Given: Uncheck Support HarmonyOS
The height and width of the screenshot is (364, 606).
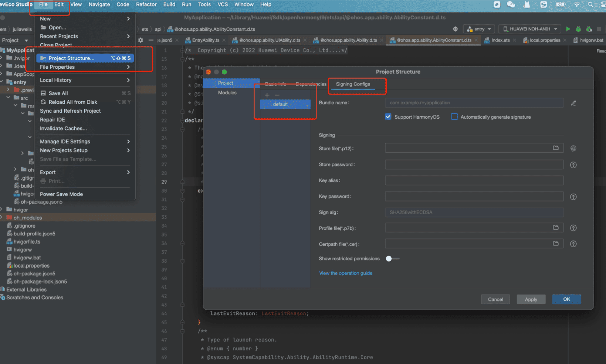Looking at the screenshot, I should 388,117.
